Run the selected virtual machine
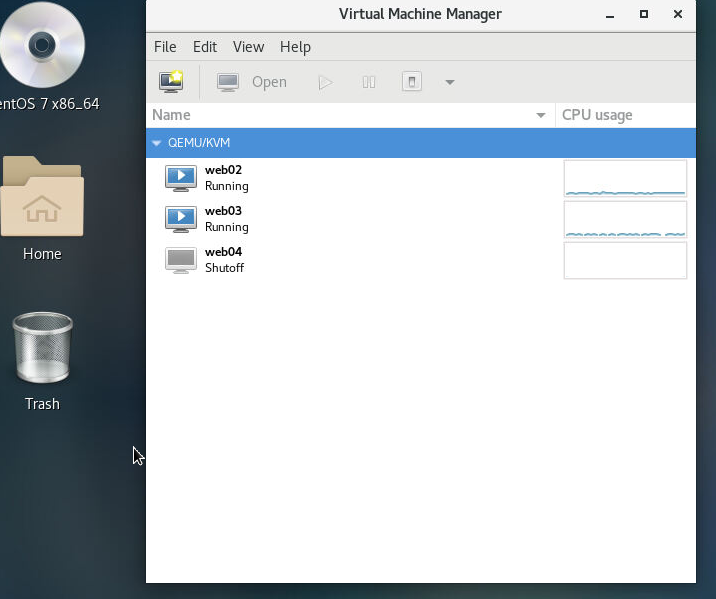716x599 pixels. [326, 83]
